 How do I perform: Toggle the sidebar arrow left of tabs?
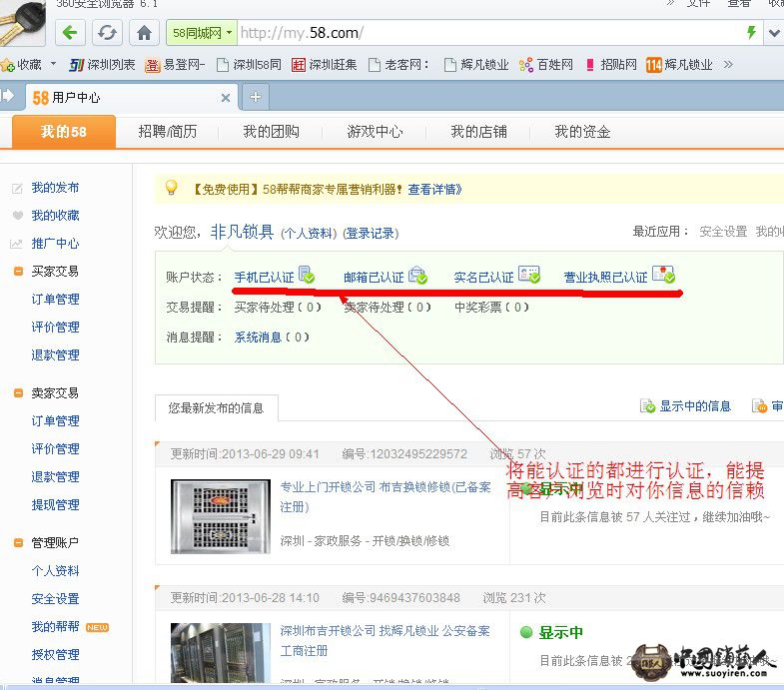pyautogui.click(x=7, y=95)
